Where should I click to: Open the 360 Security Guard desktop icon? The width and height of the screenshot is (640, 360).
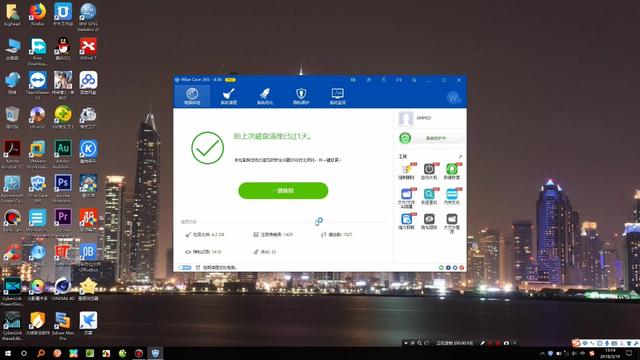tap(63, 118)
